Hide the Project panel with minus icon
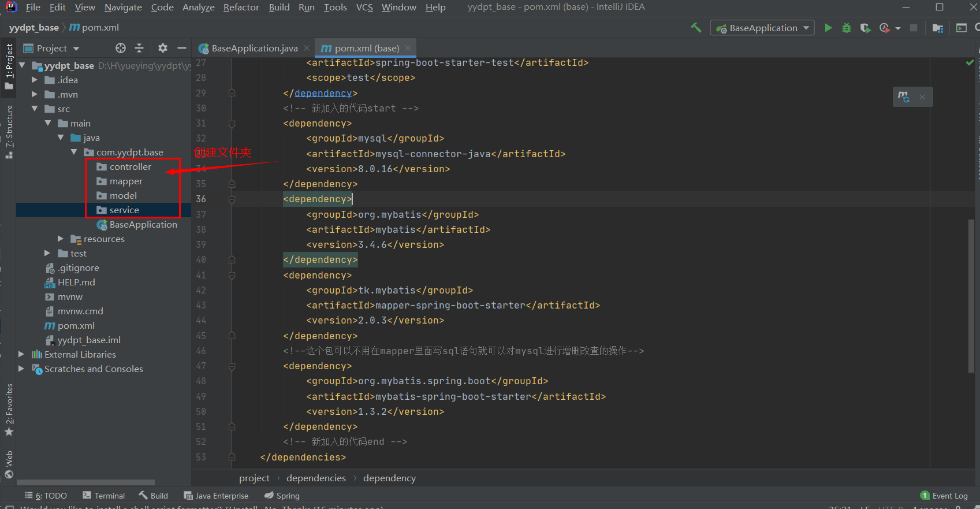The width and height of the screenshot is (980, 509). (182, 48)
